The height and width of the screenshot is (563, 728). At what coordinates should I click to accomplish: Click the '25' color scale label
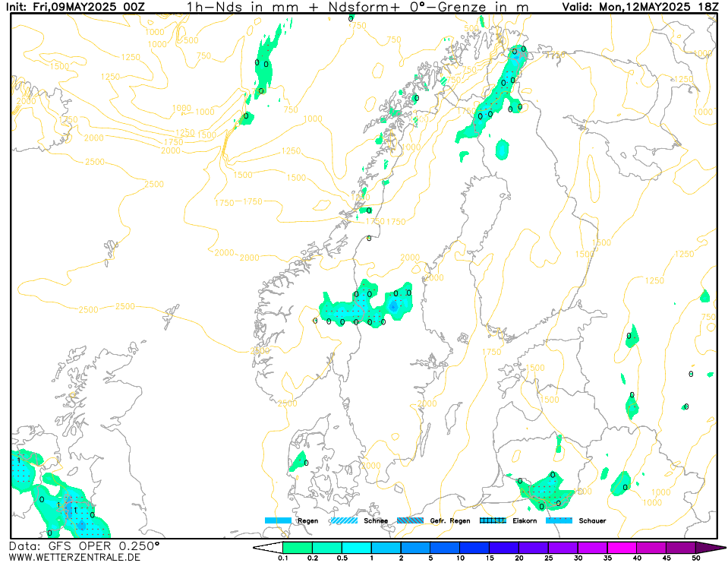click(x=548, y=558)
